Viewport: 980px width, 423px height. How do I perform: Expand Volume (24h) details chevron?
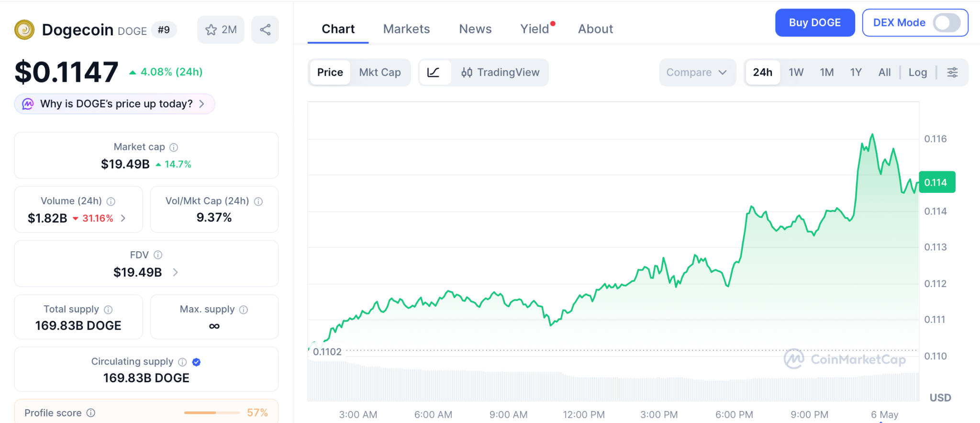[123, 218]
